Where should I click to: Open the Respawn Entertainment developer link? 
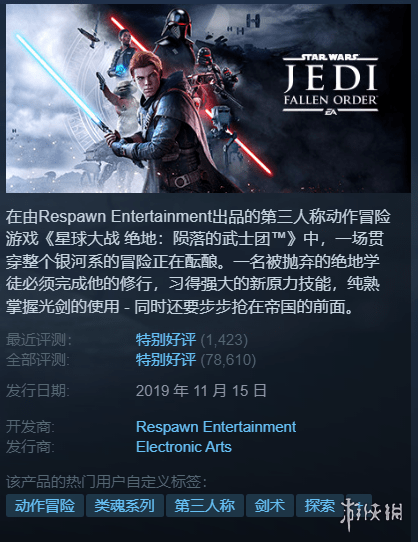(x=216, y=427)
